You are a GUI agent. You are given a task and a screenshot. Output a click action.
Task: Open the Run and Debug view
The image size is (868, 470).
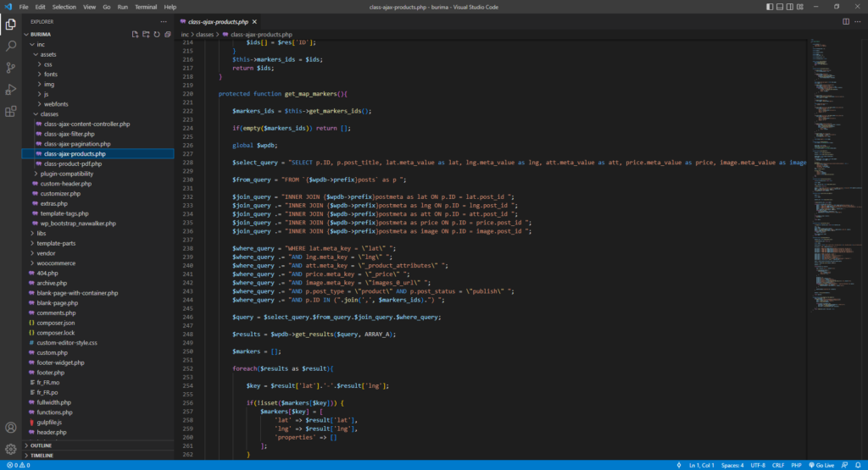tap(10, 90)
